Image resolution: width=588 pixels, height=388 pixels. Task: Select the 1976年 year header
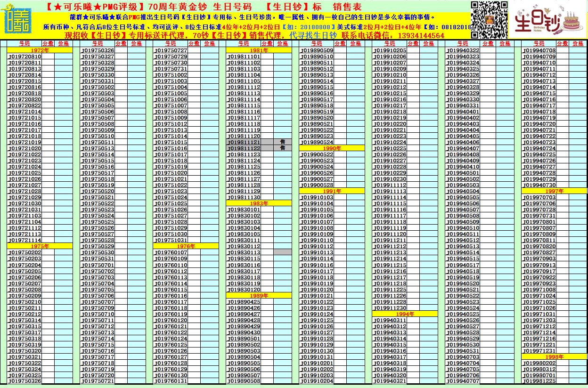(x=186, y=246)
